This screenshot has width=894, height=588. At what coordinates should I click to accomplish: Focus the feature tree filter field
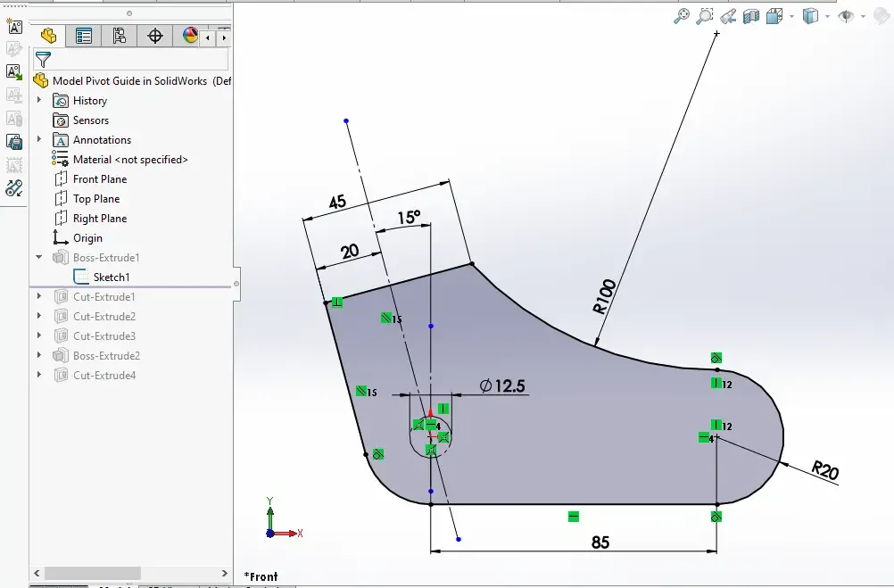point(131,59)
